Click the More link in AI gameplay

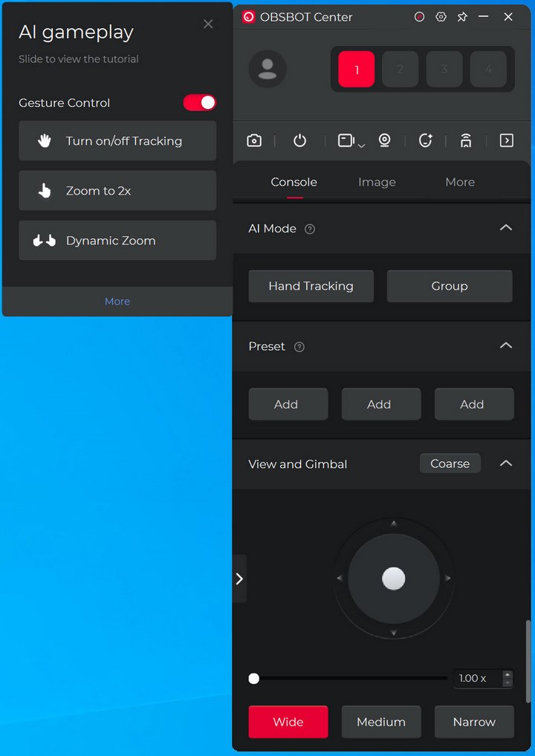point(117,302)
